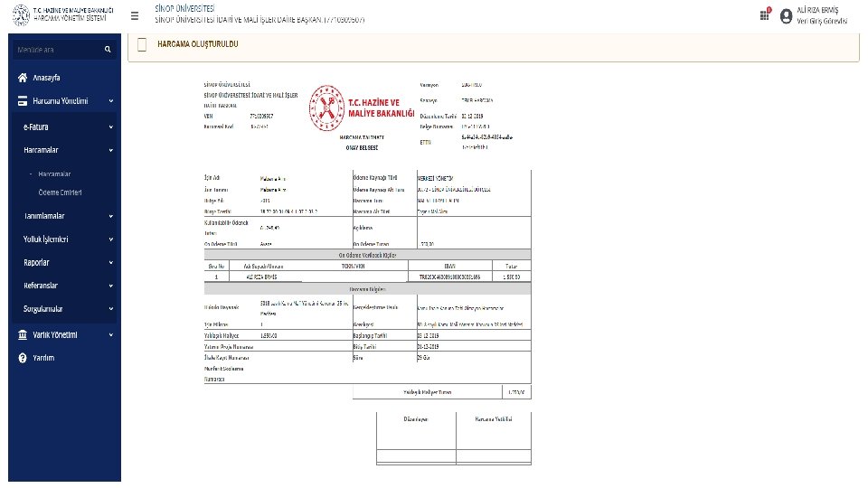Click the ALİ RIZA ERMİŞ table cell
The width and height of the screenshot is (868, 488).
pyautogui.click(x=261, y=277)
